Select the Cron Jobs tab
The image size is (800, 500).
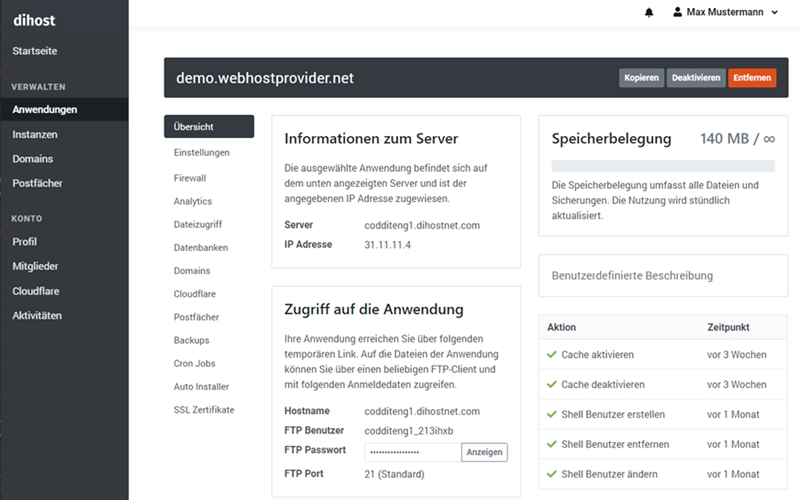pyautogui.click(x=194, y=364)
